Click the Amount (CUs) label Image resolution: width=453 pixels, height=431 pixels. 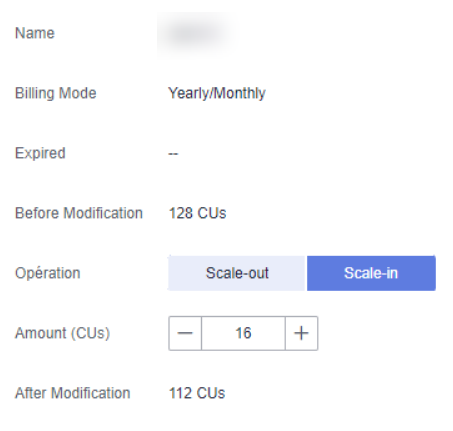click(62, 333)
